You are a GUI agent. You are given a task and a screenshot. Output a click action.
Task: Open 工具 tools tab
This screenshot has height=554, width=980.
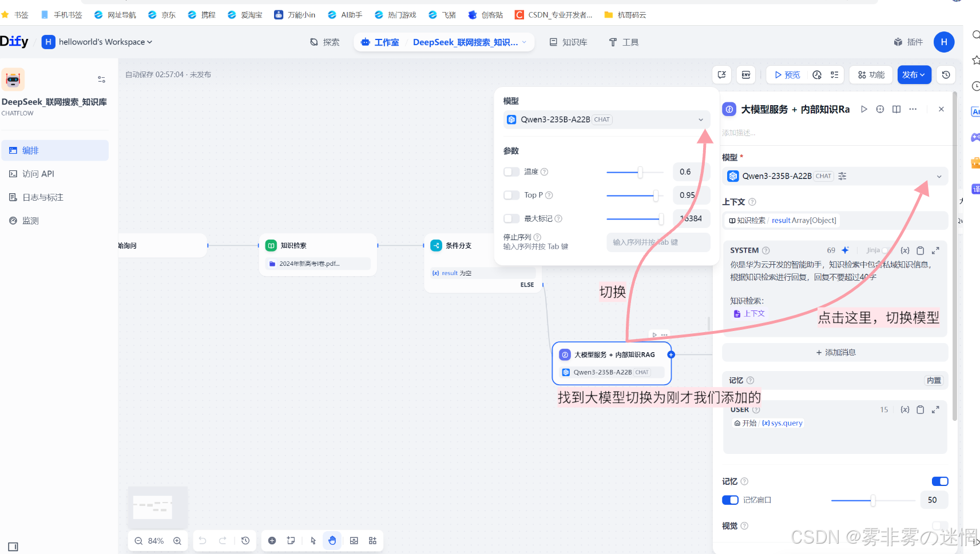coord(624,42)
